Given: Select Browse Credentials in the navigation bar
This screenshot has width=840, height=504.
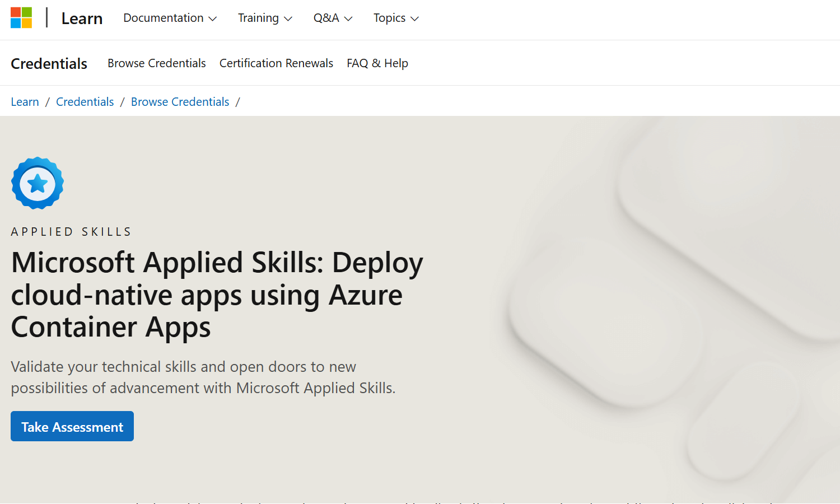Looking at the screenshot, I should (157, 63).
